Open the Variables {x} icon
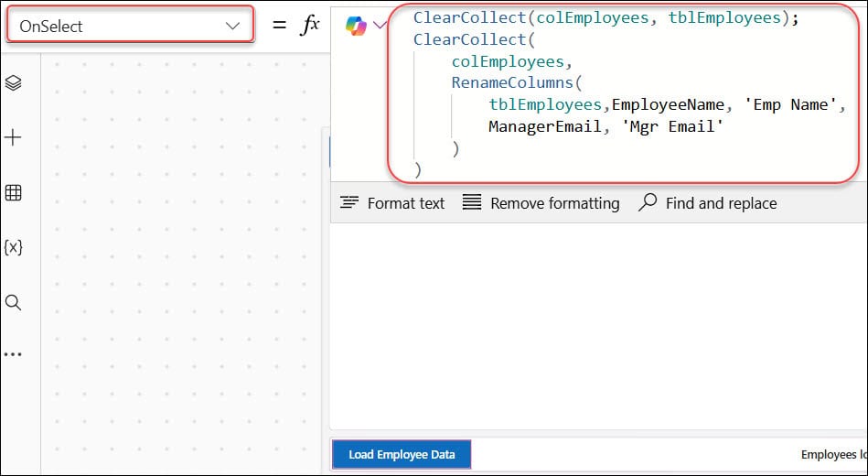The height and width of the screenshot is (476, 868). 13,248
